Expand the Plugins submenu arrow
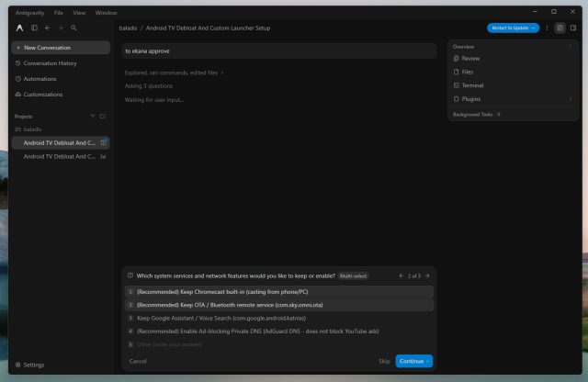This screenshot has width=588, height=382. [571, 99]
